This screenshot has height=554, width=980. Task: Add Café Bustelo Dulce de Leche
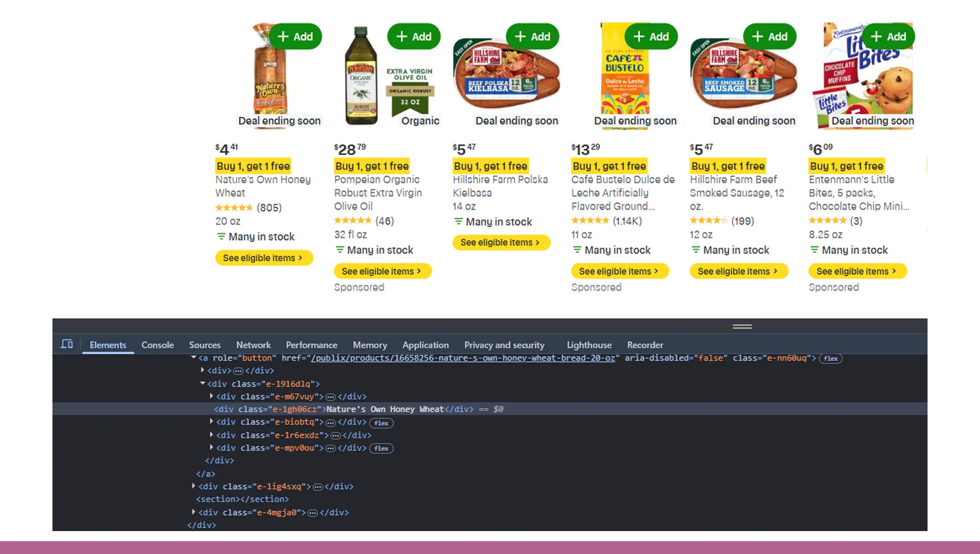(651, 37)
